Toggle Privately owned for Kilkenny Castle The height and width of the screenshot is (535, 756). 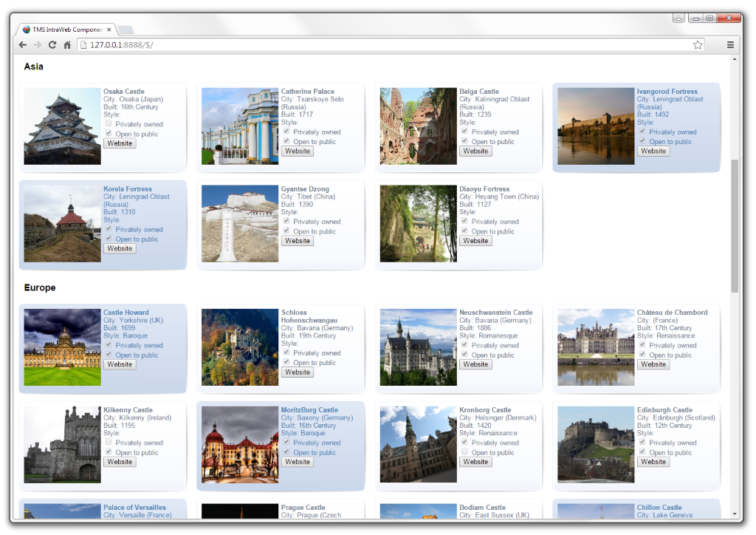(109, 443)
